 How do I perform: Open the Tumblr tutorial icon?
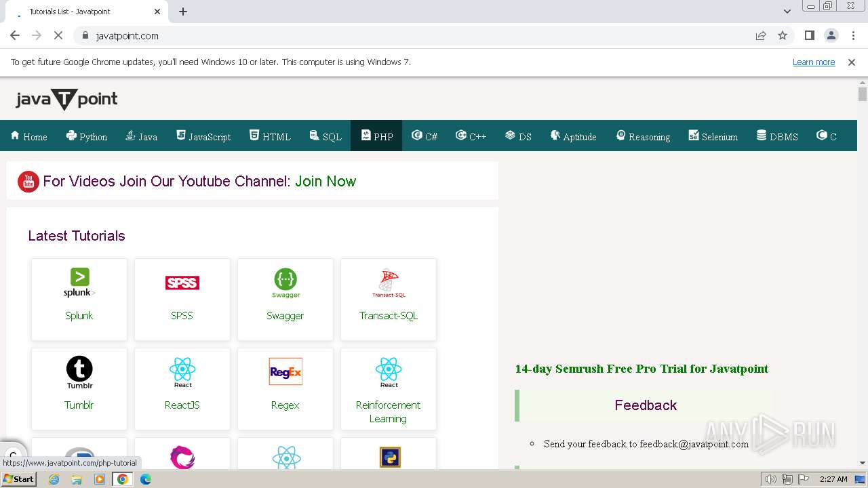(x=79, y=373)
